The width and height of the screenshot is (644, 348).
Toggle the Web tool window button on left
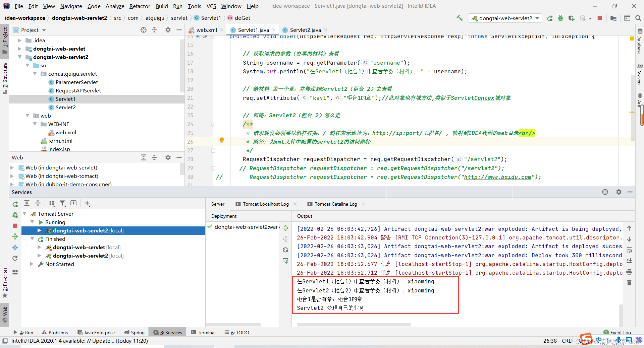click(5, 314)
